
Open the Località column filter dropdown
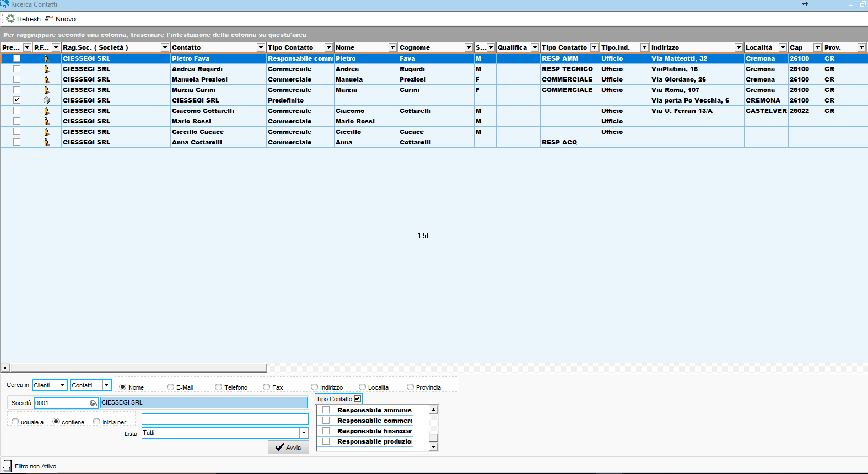(783, 47)
